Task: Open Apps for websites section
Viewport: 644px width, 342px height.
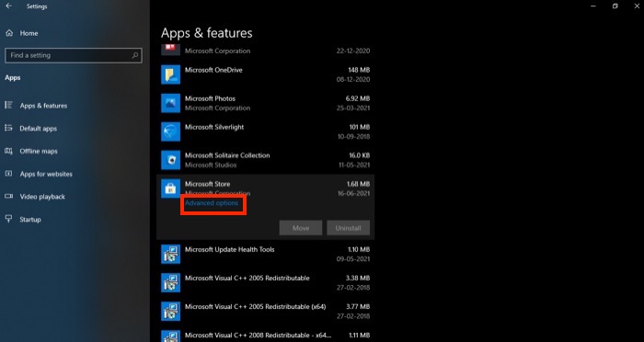Action: [46, 174]
